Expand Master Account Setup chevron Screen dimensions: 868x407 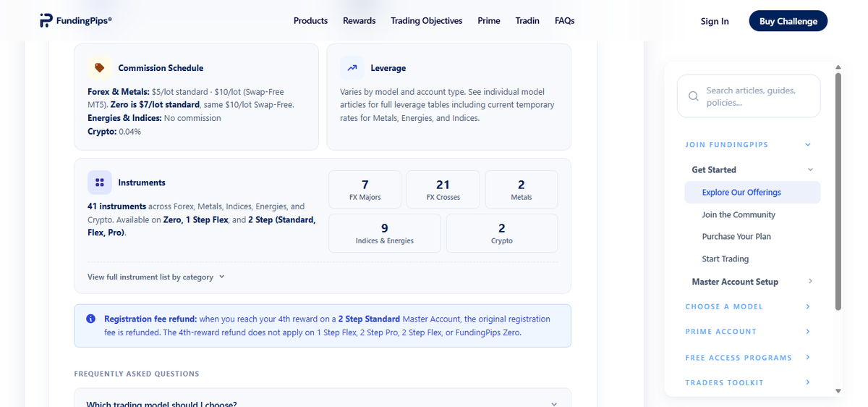[x=810, y=282]
